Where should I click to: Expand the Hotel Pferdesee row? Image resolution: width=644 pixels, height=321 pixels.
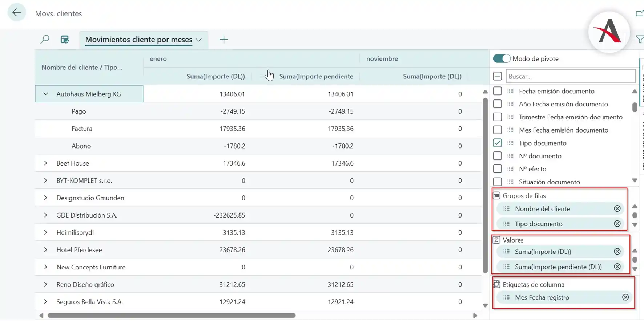tap(45, 250)
